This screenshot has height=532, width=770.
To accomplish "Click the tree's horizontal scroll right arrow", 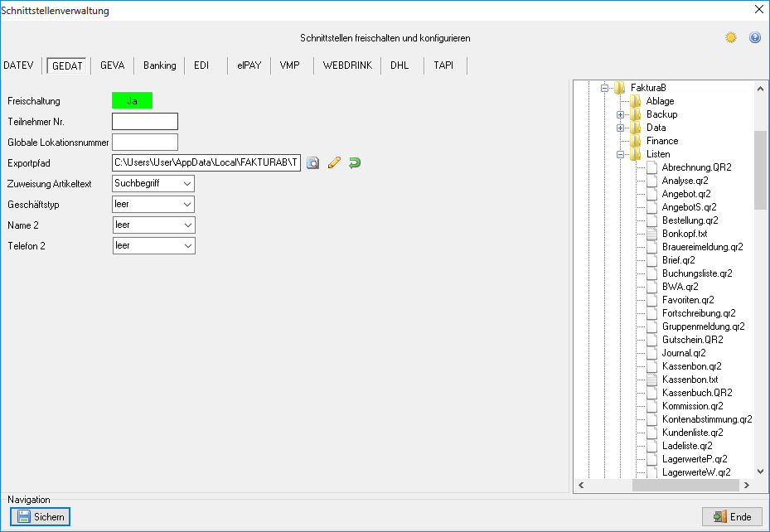I will [747, 485].
